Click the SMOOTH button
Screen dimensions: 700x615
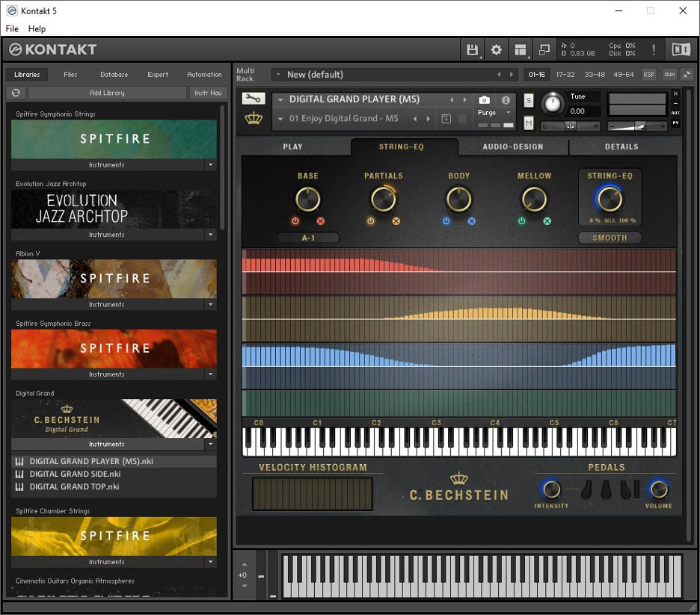click(610, 238)
